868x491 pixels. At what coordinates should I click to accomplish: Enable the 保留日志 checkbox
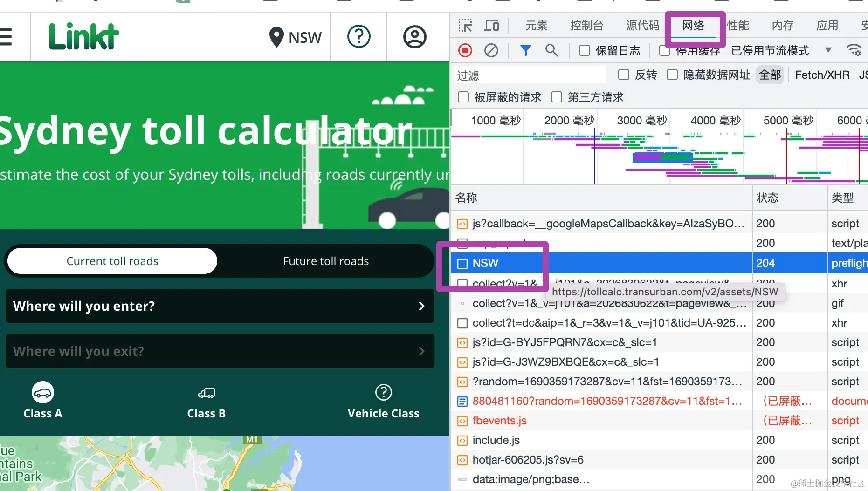coord(584,50)
